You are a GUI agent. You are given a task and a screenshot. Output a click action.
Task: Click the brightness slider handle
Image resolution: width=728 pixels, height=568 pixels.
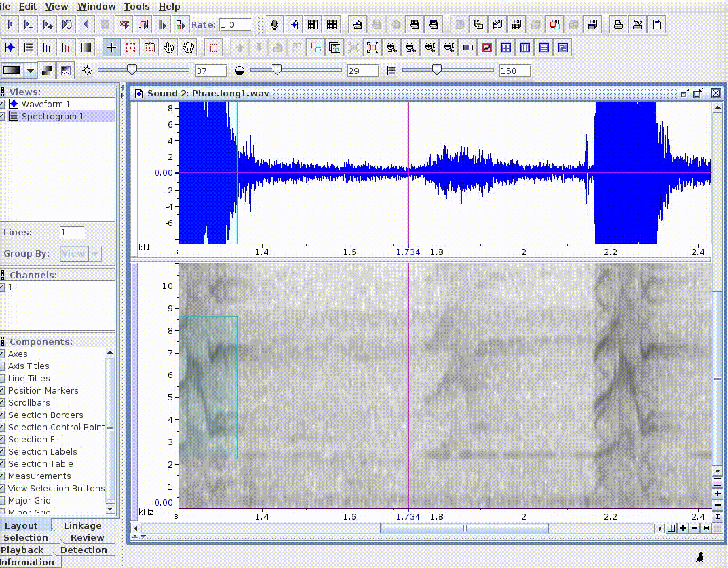point(132,70)
